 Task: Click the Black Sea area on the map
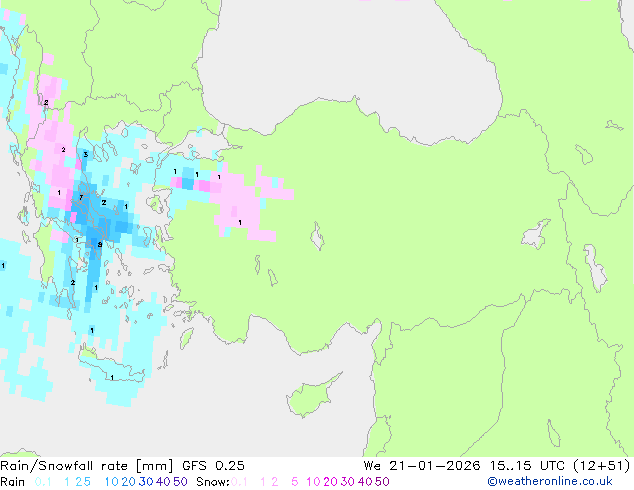pos(348,61)
